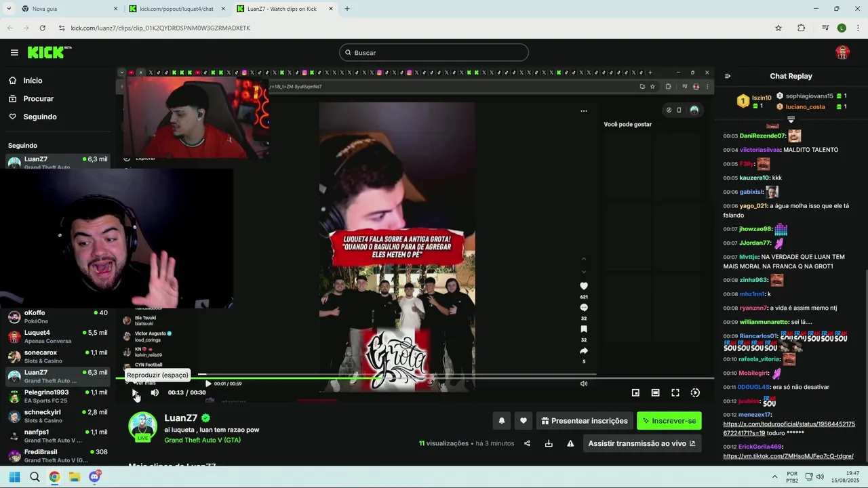Viewport: 868px width, 488px height.
Task: Bookmark this page star icon
Action: point(778,28)
